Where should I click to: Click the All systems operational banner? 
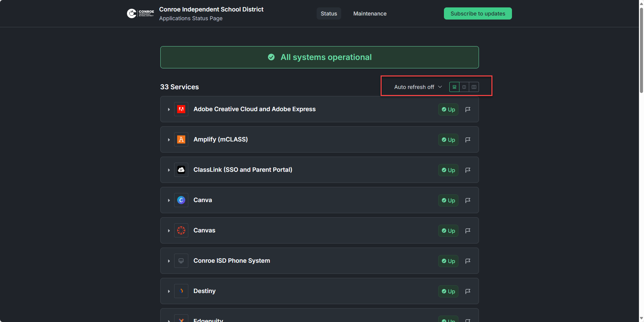click(319, 57)
